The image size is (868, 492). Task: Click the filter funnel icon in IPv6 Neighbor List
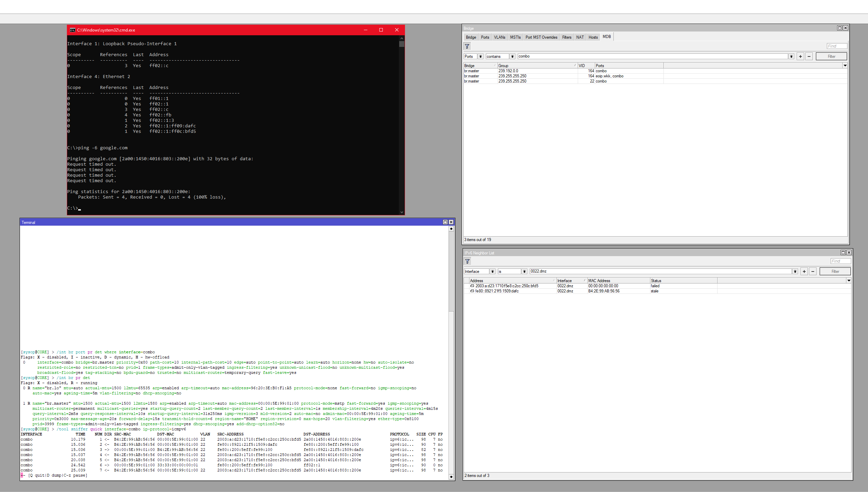(x=467, y=261)
